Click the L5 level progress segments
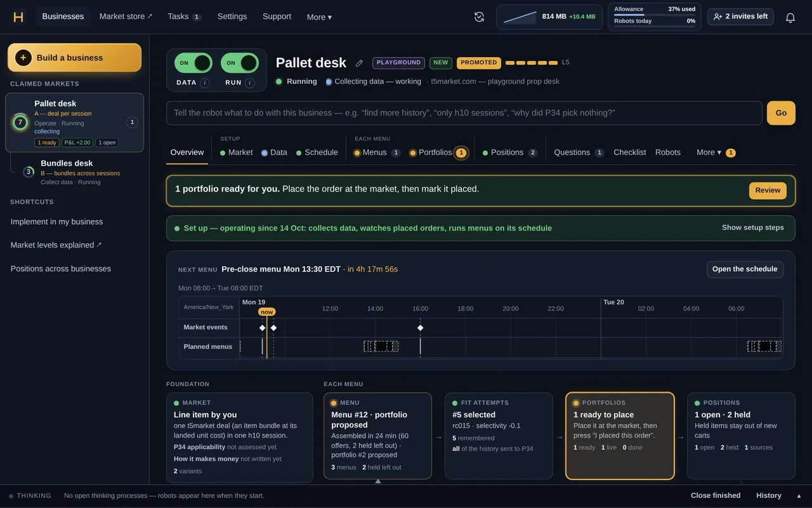This screenshot has height=508, width=812. click(532, 63)
